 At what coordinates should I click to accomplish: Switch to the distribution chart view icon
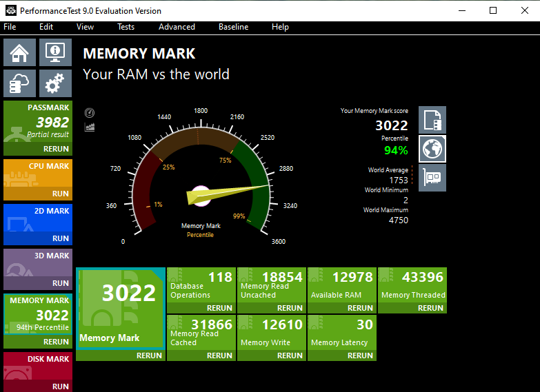90,127
